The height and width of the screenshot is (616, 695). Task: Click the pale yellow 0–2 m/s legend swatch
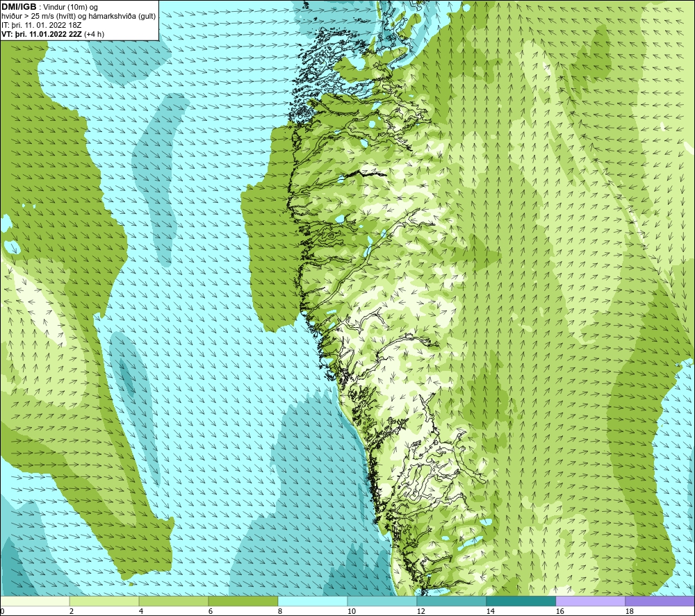35,601
